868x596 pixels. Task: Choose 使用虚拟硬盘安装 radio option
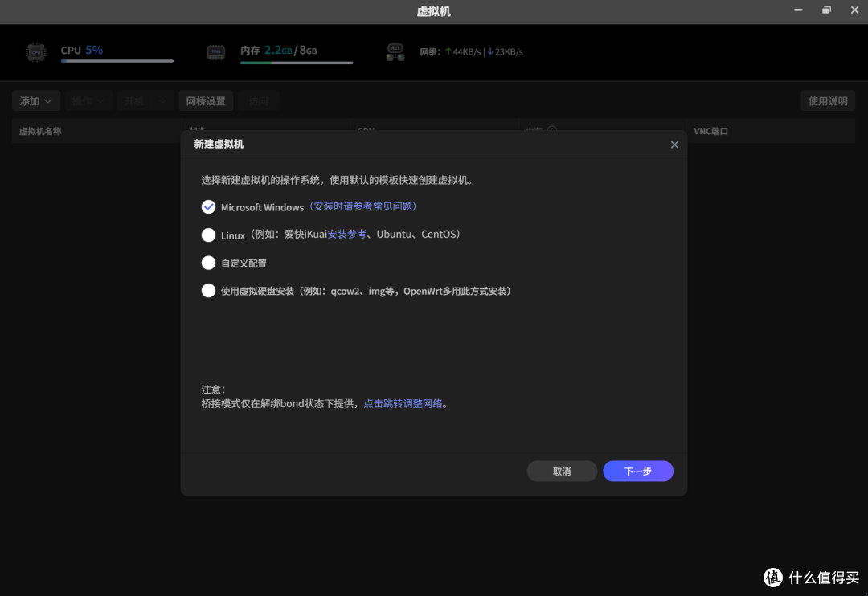coord(208,291)
